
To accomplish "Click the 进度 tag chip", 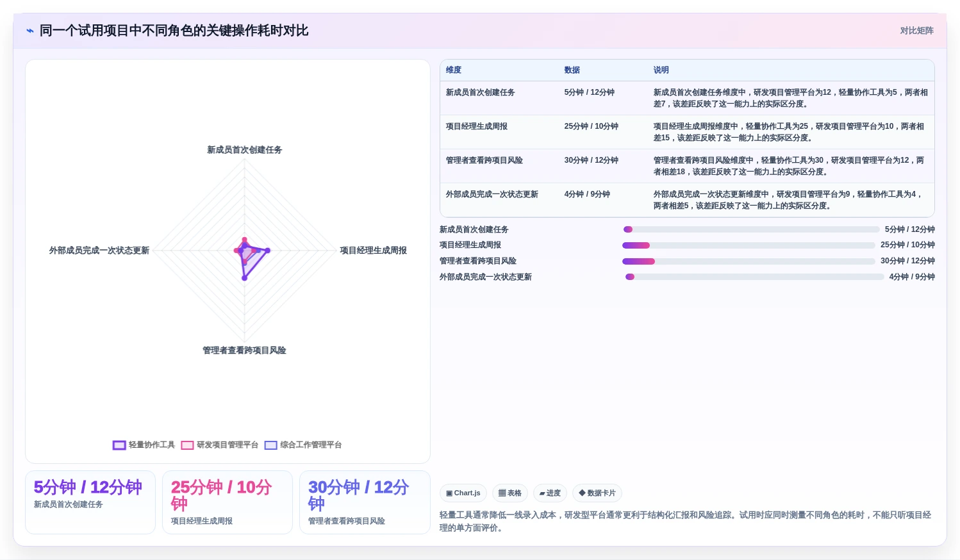I will (x=550, y=493).
